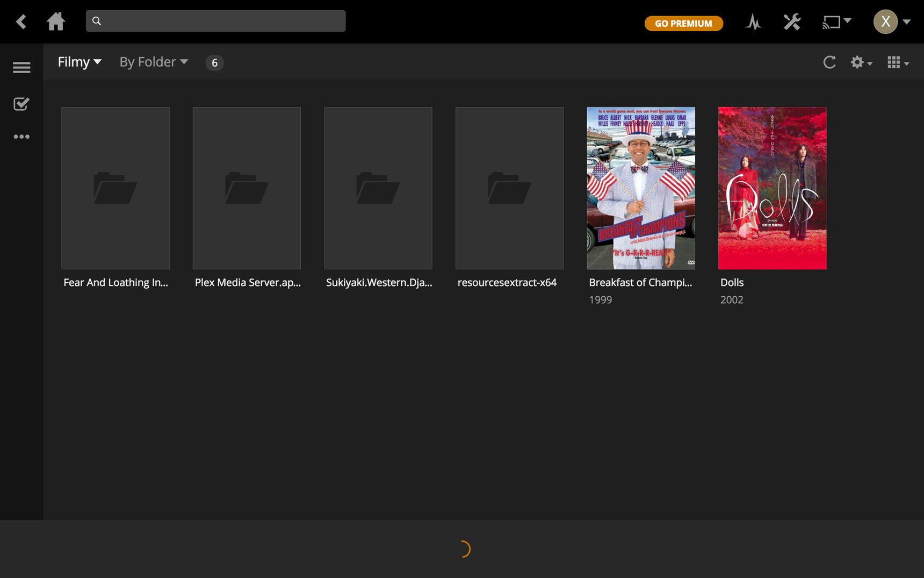Open the resourcesextract-x64 folder thumbnail
Image resolution: width=924 pixels, height=578 pixels.
click(509, 188)
